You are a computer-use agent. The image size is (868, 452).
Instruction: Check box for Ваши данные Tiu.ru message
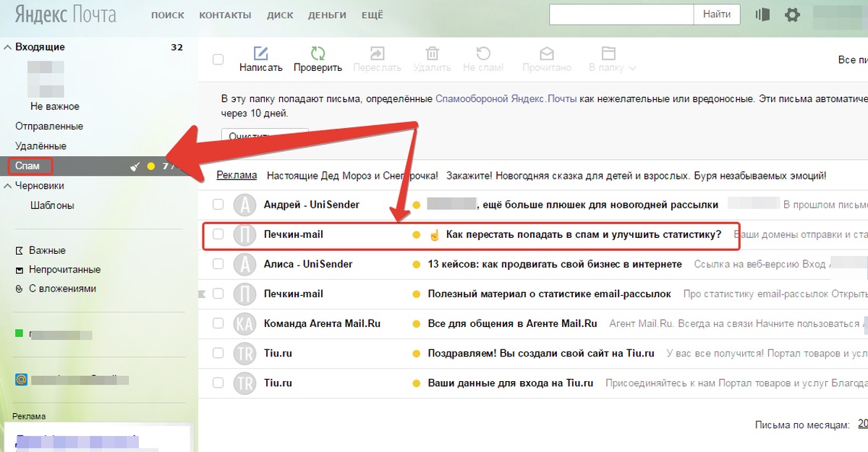pyautogui.click(x=218, y=383)
